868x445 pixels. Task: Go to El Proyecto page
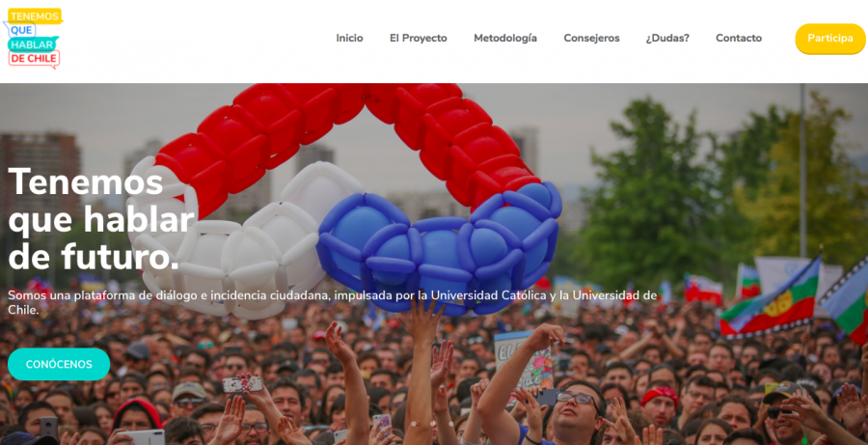point(418,39)
